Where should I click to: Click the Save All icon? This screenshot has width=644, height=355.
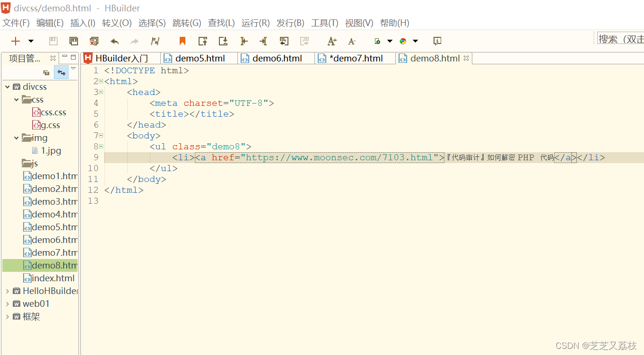[x=74, y=41]
